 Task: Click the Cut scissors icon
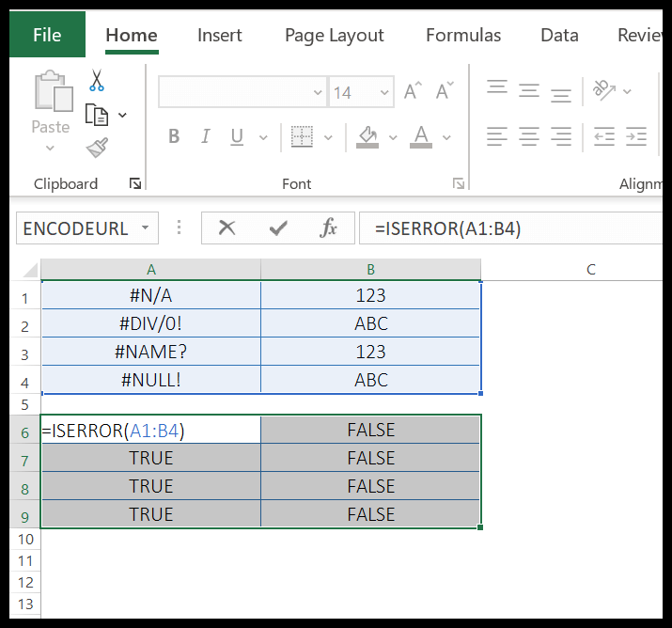[97, 80]
